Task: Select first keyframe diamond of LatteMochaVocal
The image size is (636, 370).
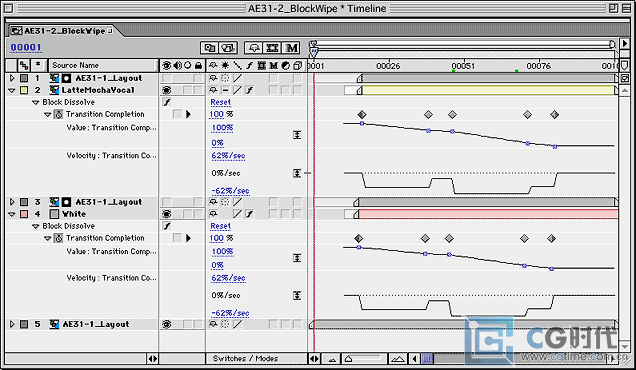Action: pos(362,115)
